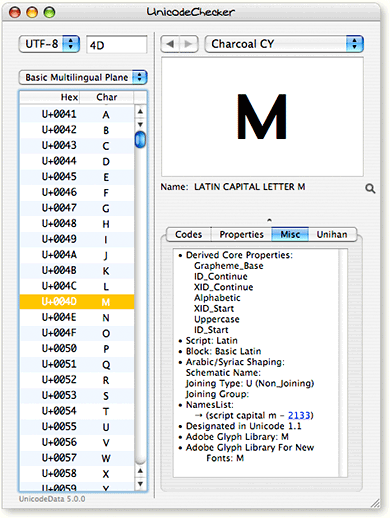Viewport: 390px width, 518px height.
Task: Click the bottom scroll-up arrow of the list
Action: (140, 471)
